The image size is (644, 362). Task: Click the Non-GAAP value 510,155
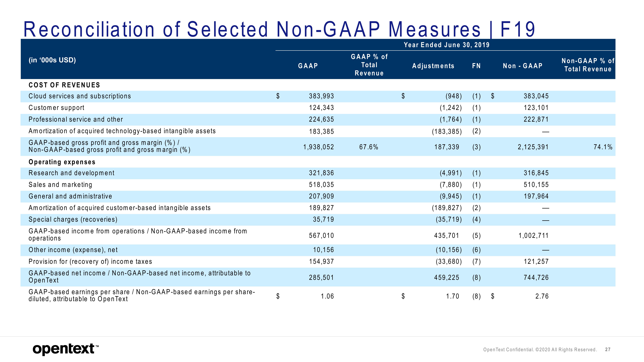(536, 185)
